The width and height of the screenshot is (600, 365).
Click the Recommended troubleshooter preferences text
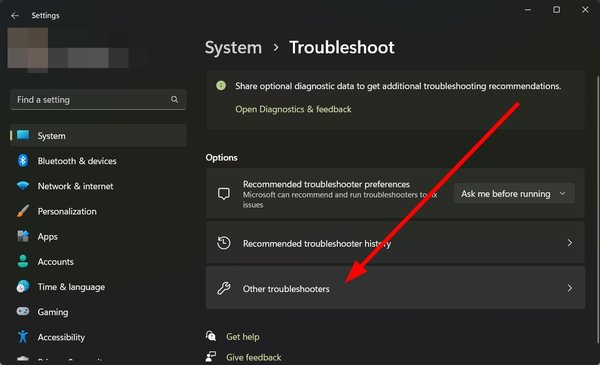tap(326, 184)
